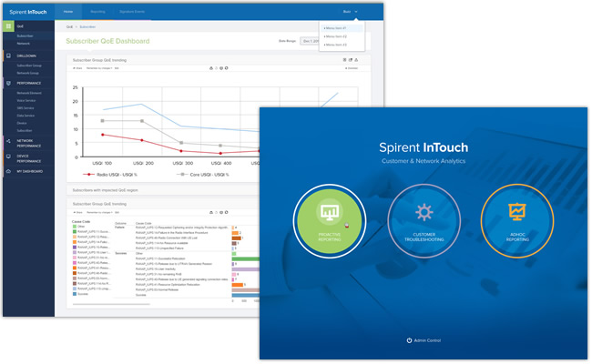
Task: Open Remember my changes dropdown in bottom chart
Action: [99, 212]
